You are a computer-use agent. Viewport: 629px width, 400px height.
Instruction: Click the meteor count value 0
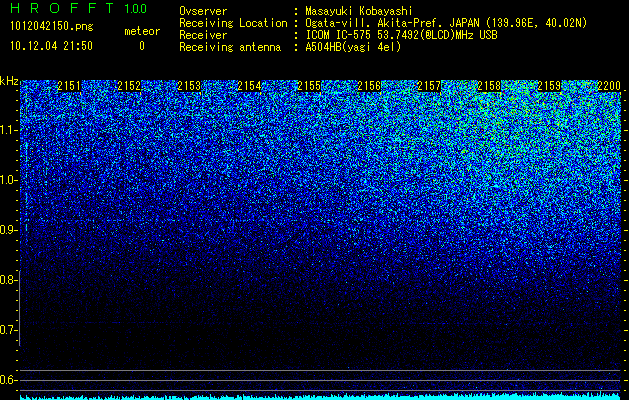[x=142, y=46]
